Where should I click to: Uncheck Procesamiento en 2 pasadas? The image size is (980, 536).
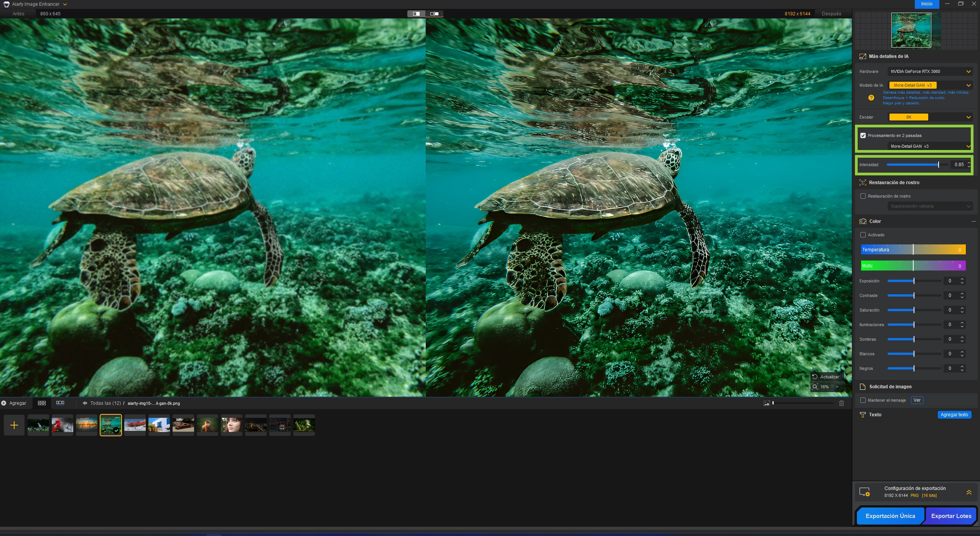pos(863,135)
